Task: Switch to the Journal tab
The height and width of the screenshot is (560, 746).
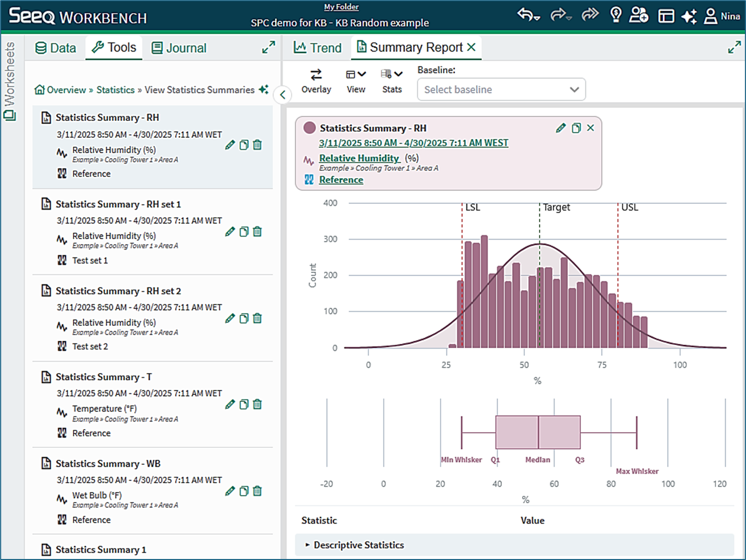Action: 179,48
